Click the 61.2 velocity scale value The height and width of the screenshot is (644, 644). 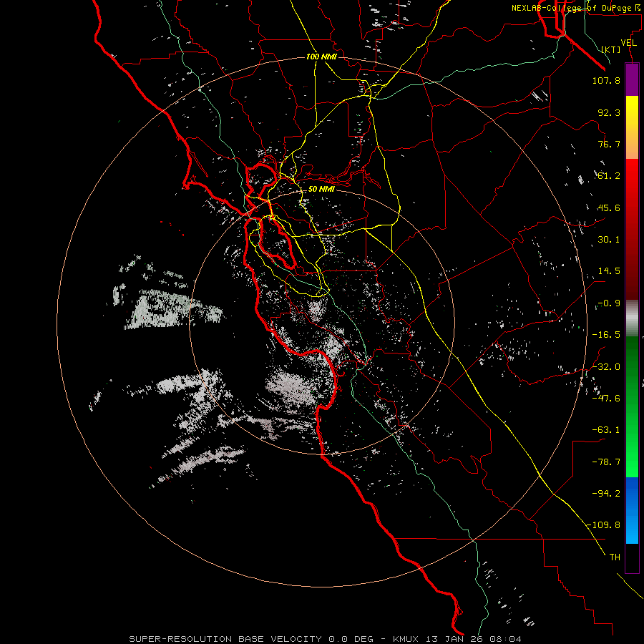[609, 176]
